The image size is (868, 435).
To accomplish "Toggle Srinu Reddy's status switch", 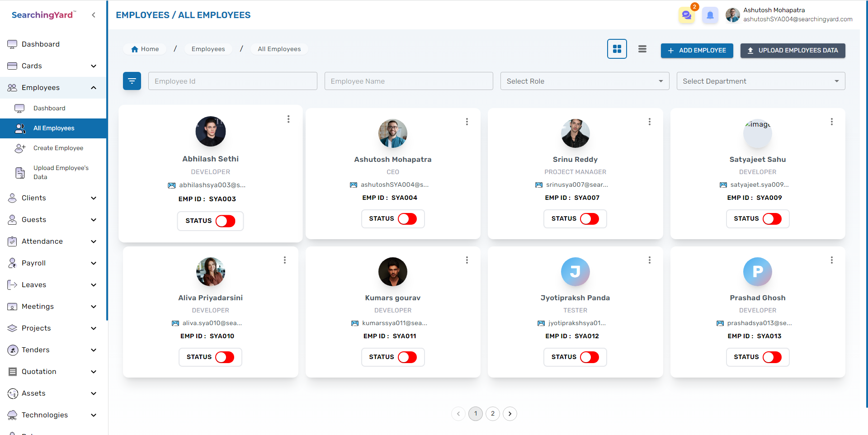I will tap(590, 219).
